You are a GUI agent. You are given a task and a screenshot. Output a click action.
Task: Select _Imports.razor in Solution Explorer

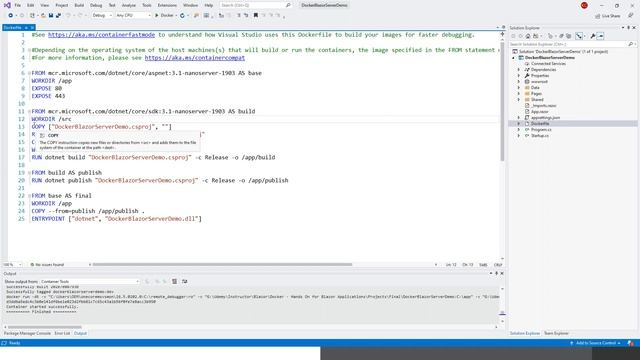click(x=543, y=106)
